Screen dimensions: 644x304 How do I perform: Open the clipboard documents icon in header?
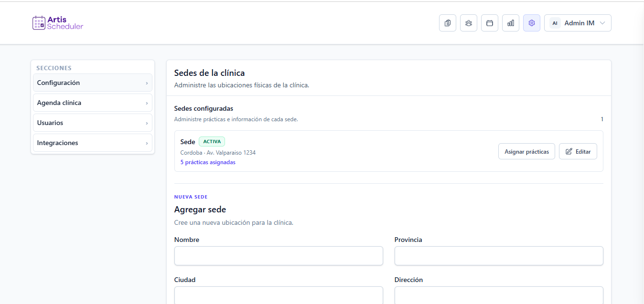tap(448, 23)
